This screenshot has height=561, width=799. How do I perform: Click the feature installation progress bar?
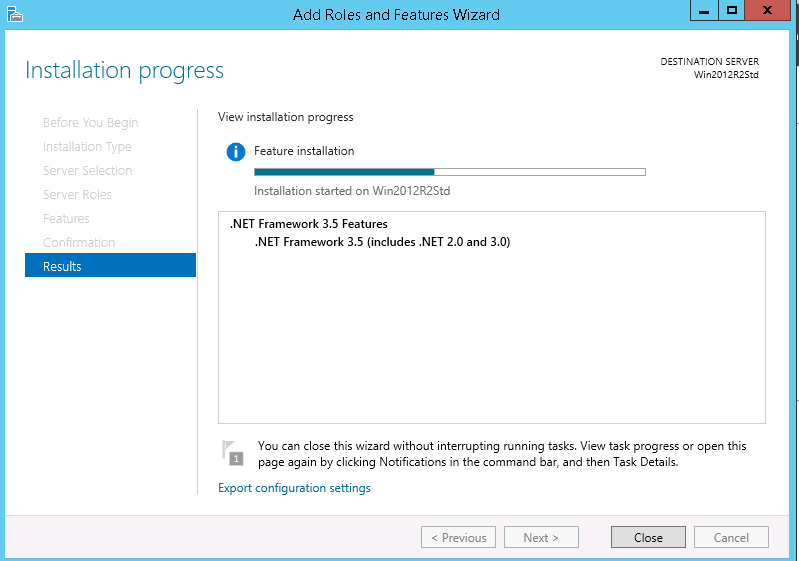tap(449, 172)
